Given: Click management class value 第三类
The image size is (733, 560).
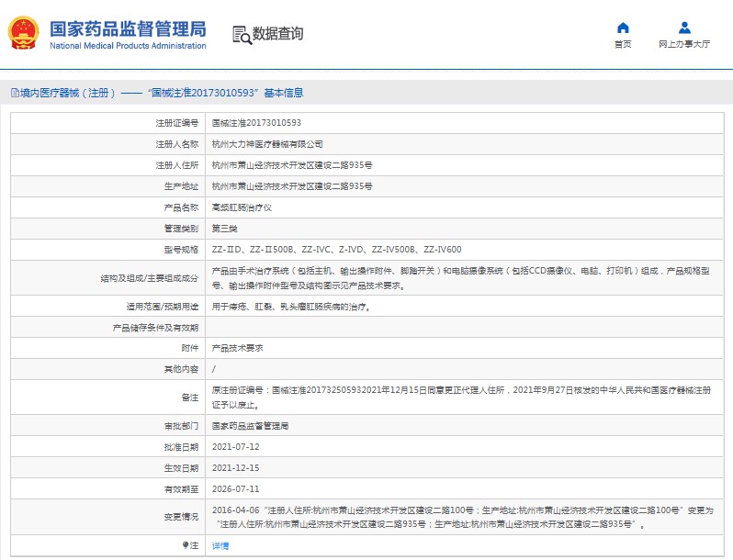Looking at the screenshot, I should pyautogui.click(x=224, y=229).
